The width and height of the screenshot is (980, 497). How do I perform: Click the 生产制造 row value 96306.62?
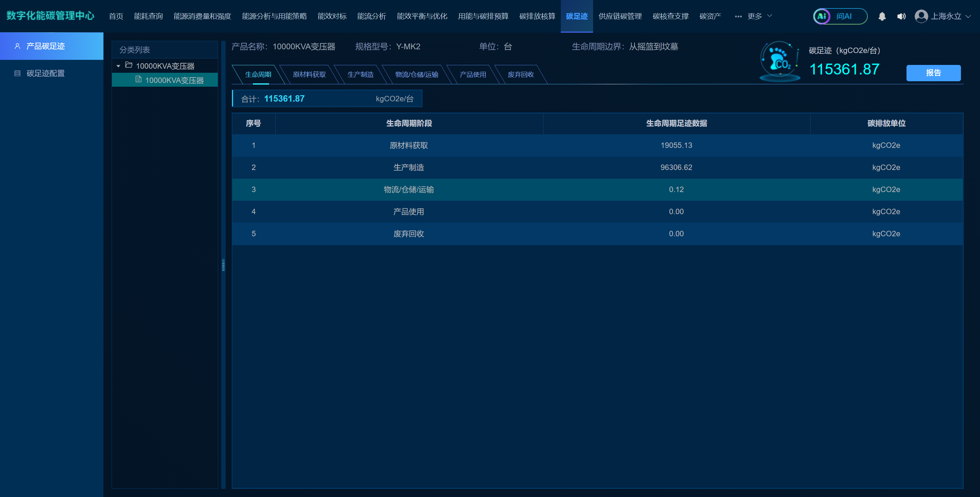click(676, 167)
